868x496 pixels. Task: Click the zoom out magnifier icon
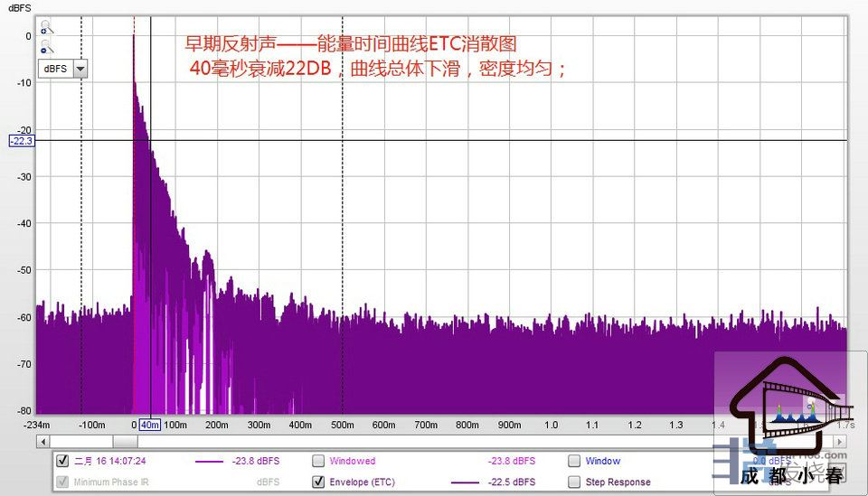pos(45,46)
